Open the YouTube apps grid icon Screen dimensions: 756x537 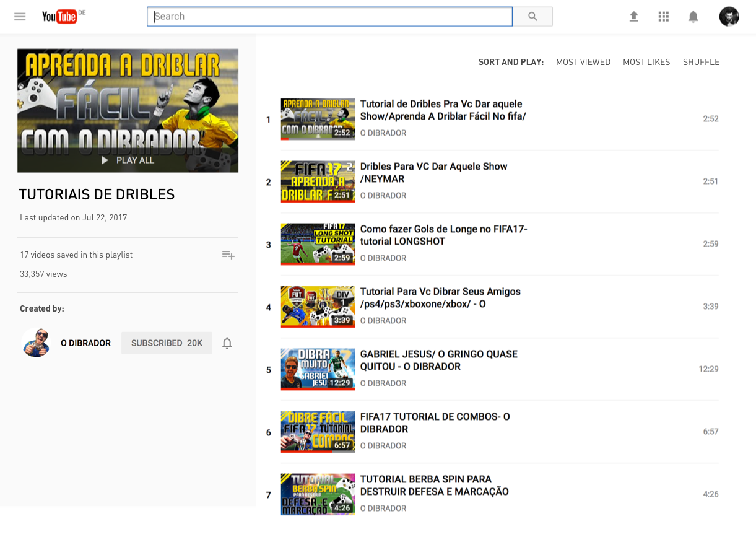(x=663, y=17)
